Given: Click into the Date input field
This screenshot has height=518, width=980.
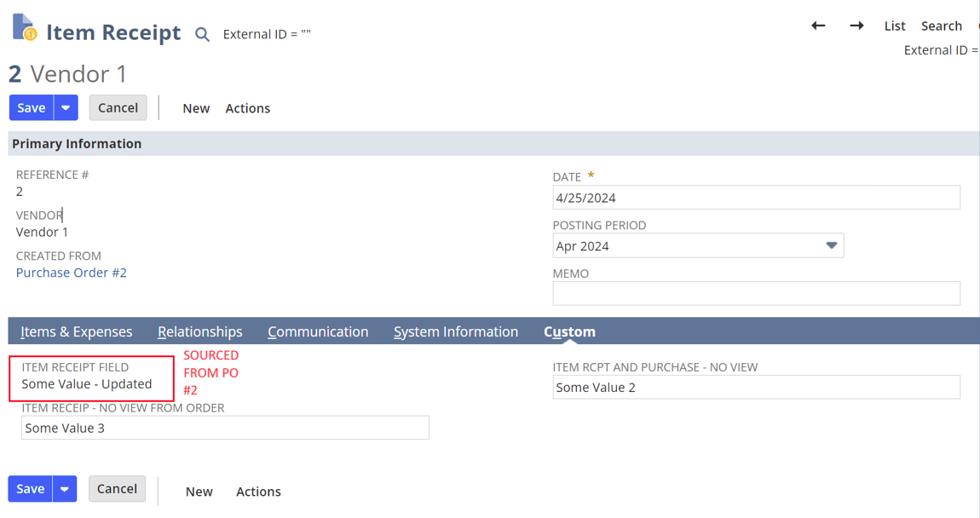Looking at the screenshot, I should pyautogui.click(x=756, y=198).
